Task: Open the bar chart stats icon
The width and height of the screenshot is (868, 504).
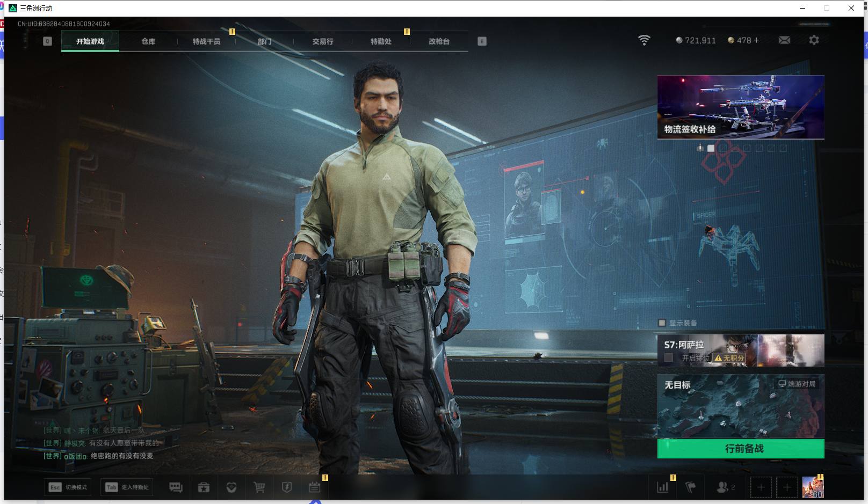Action: pyautogui.click(x=663, y=487)
